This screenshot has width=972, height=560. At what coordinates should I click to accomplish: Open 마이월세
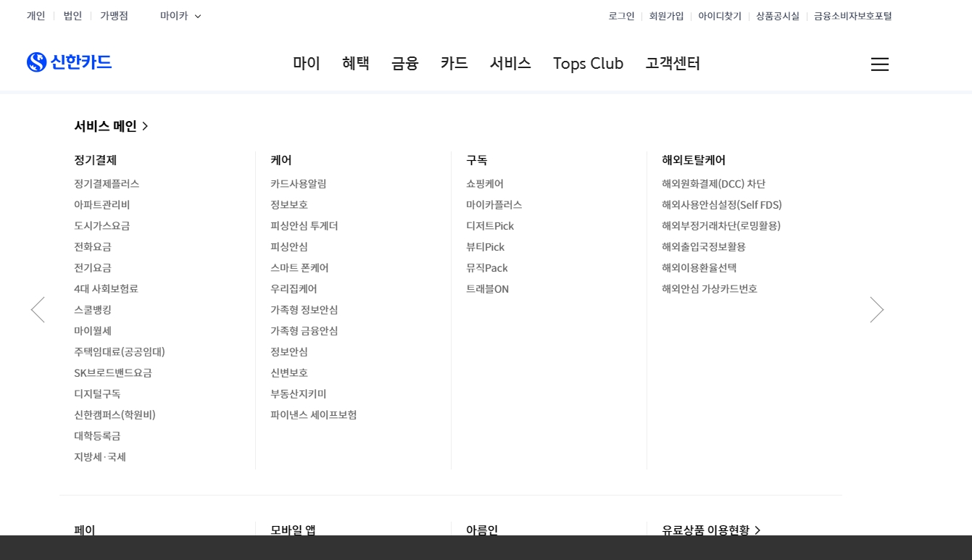(93, 331)
